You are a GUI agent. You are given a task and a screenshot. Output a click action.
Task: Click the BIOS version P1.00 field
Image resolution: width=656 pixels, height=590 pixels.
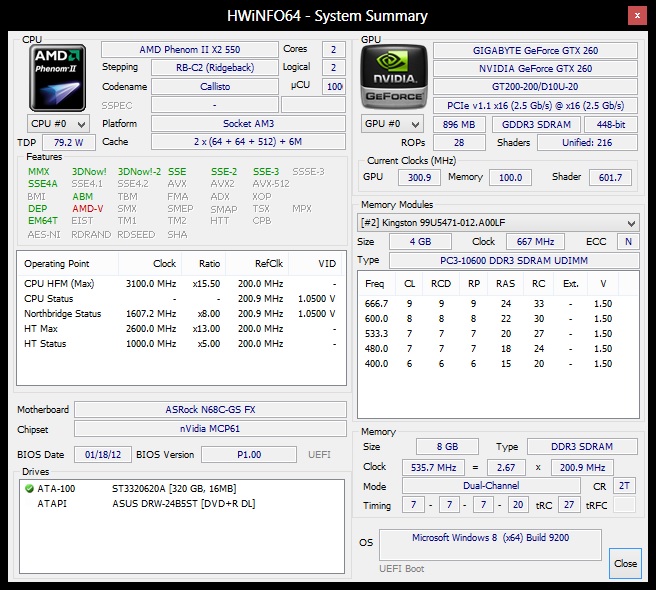tap(249, 454)
